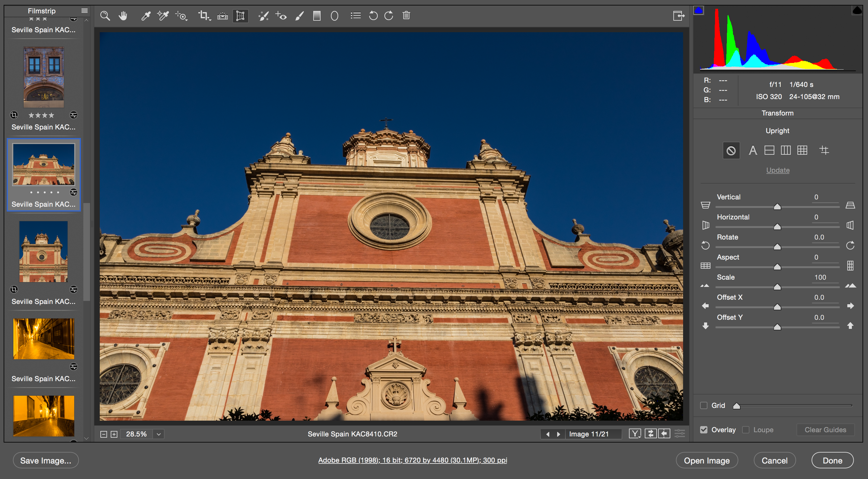Disable the Overlay checkbox
Screen dimensions: 868x479
click(x=703, y=429)
